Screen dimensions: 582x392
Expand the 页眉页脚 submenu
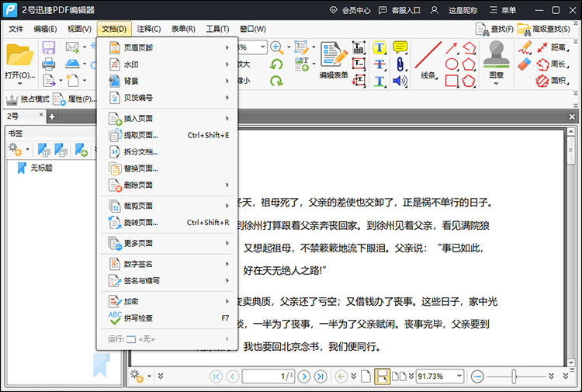pos(168,47)
